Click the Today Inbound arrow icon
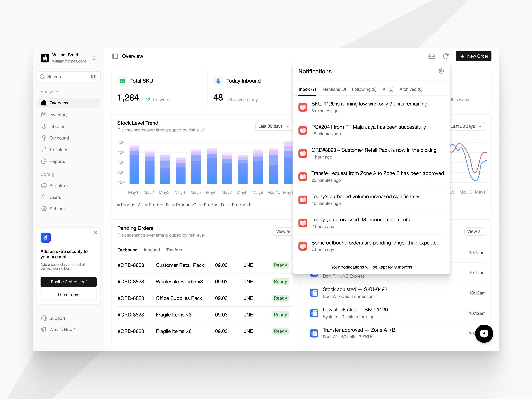This screenshot has height=399, width=532. tap(218, 81)
